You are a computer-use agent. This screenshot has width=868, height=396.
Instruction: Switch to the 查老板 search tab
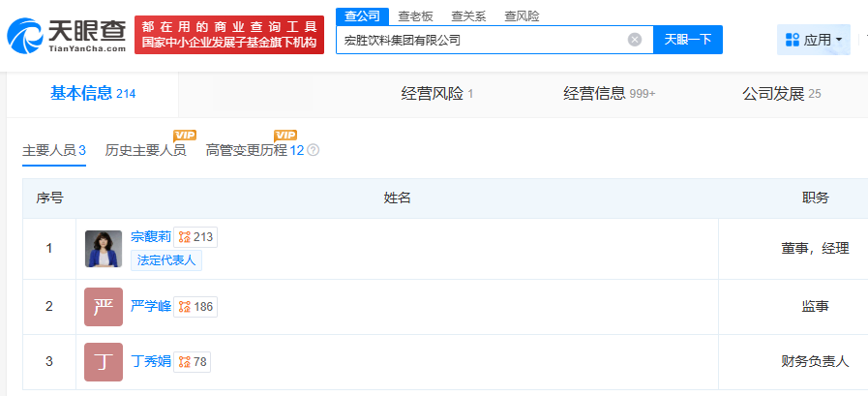416,16
